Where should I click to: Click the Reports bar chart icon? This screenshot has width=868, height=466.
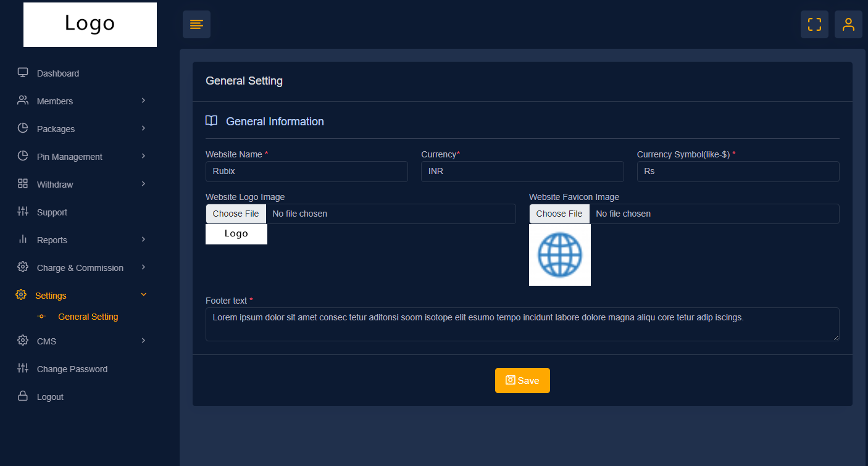[x=23, y=239]
